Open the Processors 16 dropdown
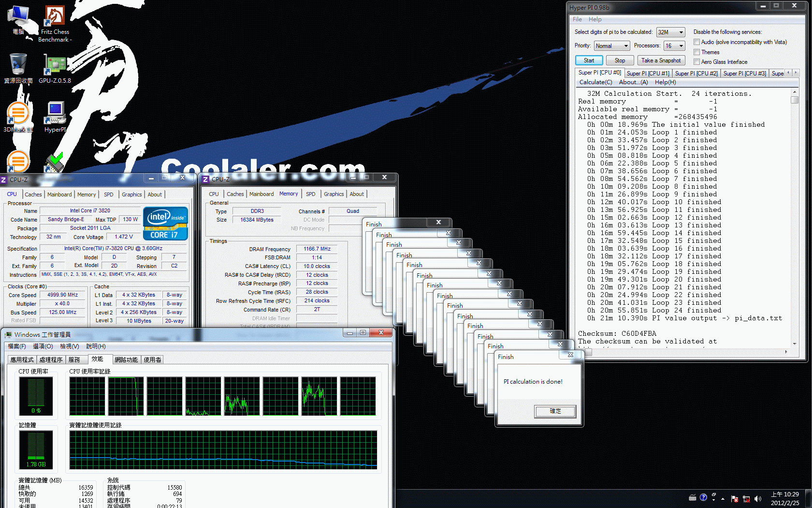Image resolution: width=812 pixels, height=508 pixels. [674, 46]
